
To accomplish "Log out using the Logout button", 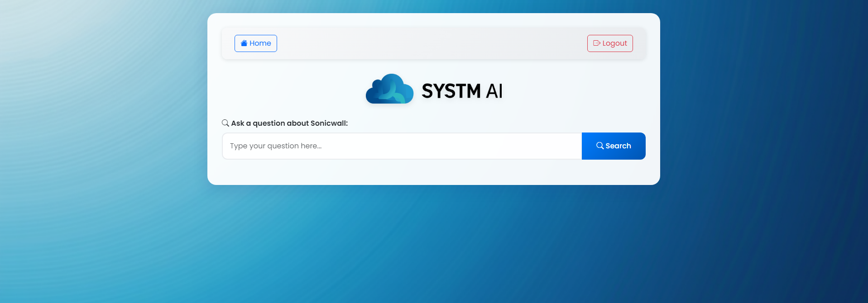I will pos(610,43).
